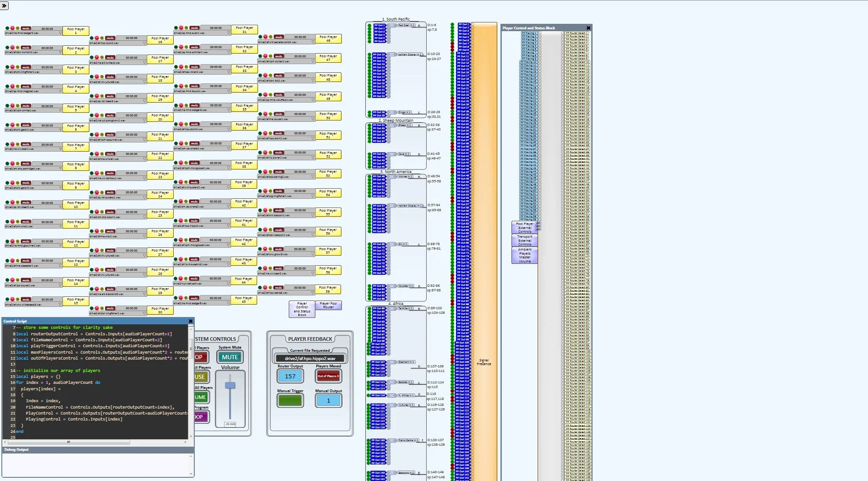Click the green Manual Trigger button
Screen dimensions: 868x481
(290, 400)
